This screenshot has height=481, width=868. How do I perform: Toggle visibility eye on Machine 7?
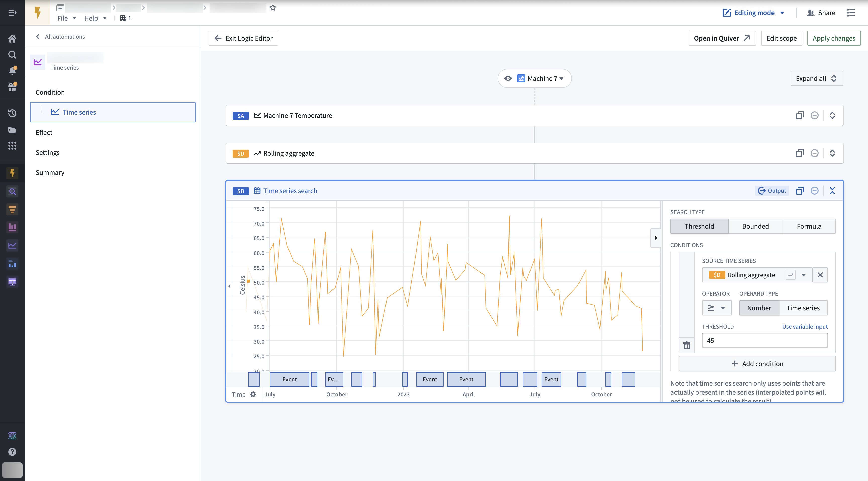point(508,78)
